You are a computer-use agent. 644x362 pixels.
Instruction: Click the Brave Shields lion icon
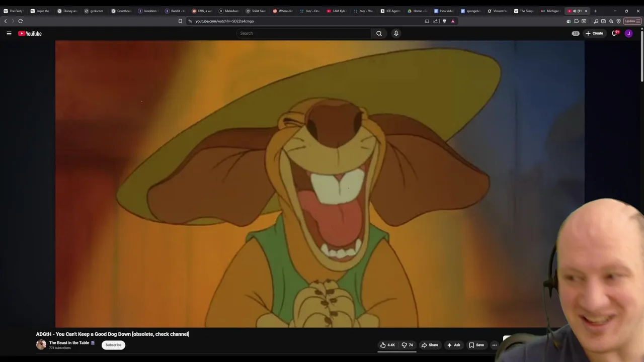tap(444, 21)
